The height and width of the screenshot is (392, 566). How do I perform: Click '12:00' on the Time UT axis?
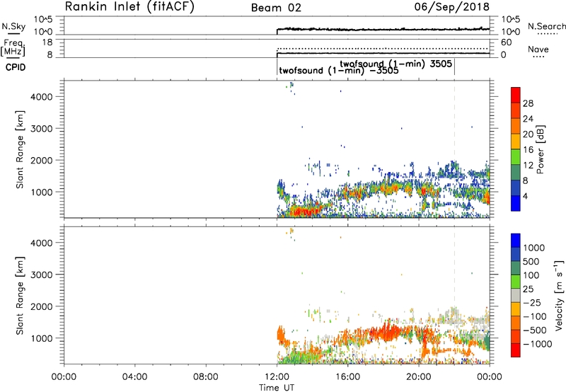tap(277, 377)
